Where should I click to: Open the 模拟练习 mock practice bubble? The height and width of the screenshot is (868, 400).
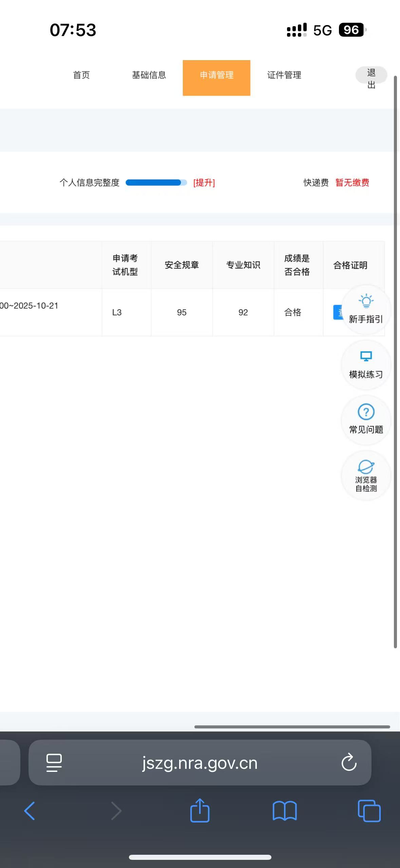pyautogui.click(x=366, y=365)
